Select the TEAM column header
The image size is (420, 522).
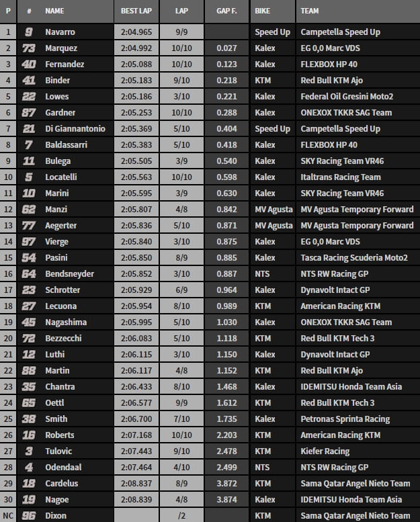click(x=310, y=11)
